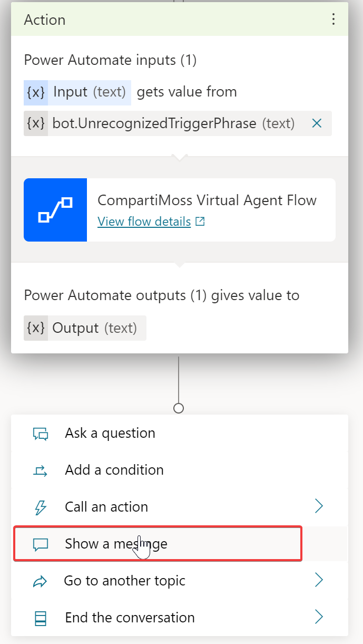Select Show a message option

(116, 544)
